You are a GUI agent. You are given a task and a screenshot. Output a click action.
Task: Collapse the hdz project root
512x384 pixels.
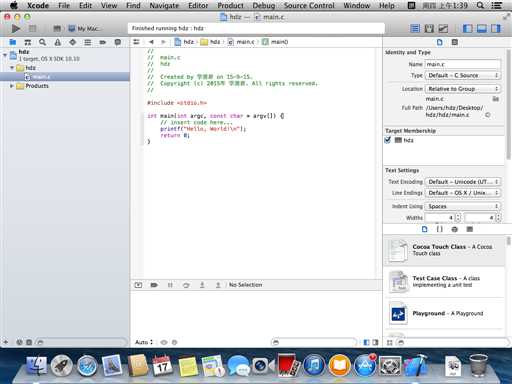click(5, 54)
